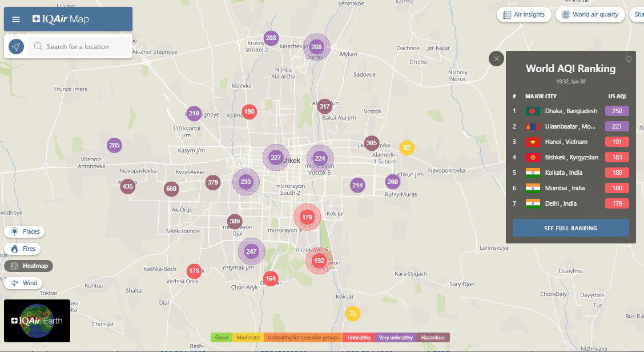Click the info icon in ranking panel
644x352 pixels.
629,59
